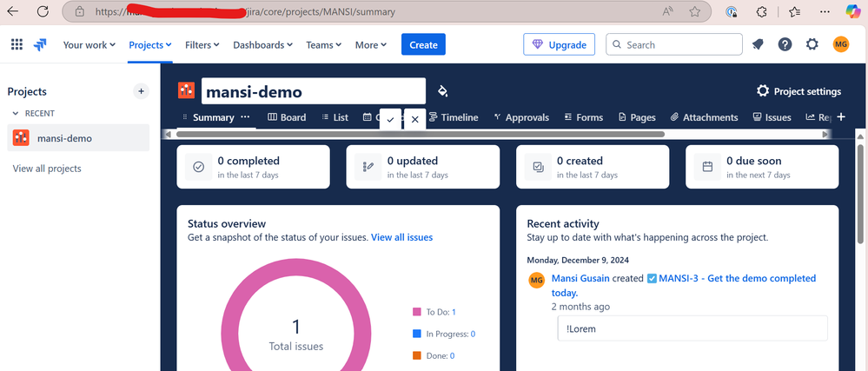The height and width of the screenshot is (371, 868).
Task: Select the Summary tab
Action: tap(213, 117)
